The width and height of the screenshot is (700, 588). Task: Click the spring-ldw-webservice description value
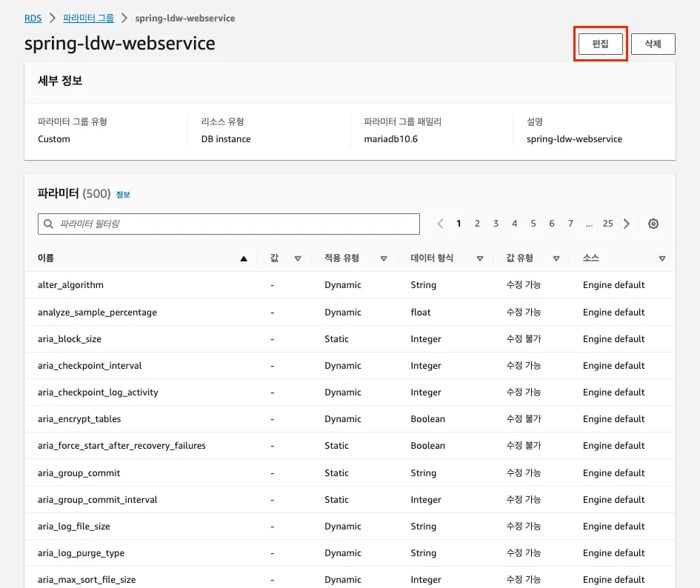(574, 138)
